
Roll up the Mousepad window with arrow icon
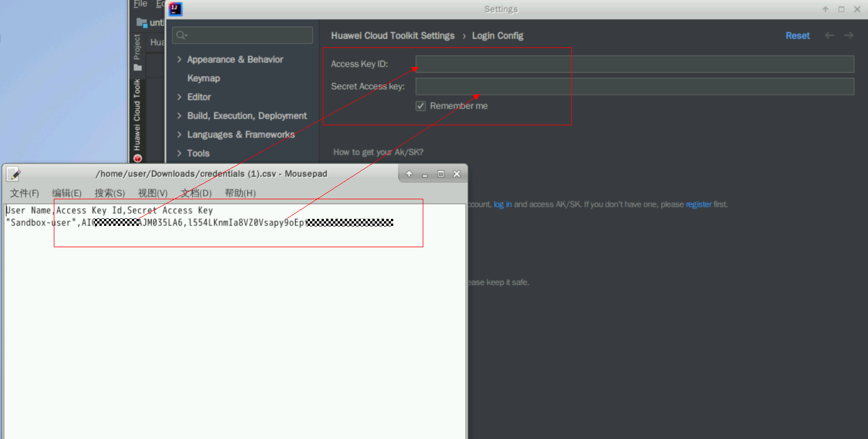(409, 174)
